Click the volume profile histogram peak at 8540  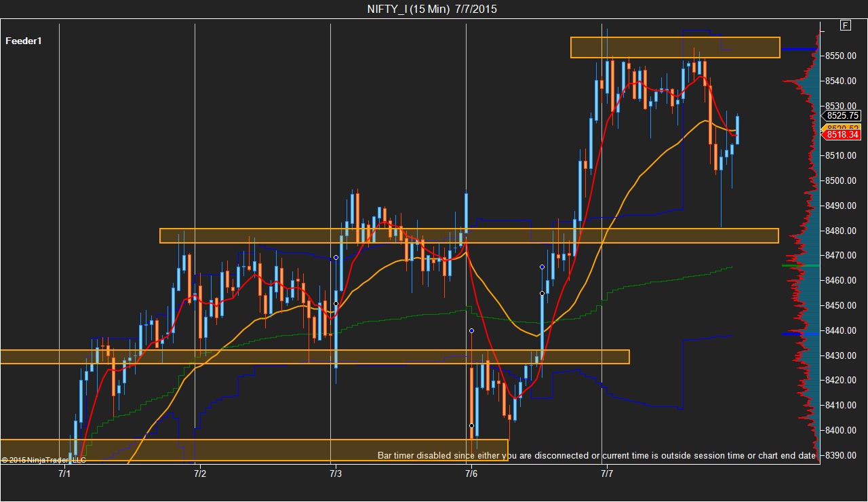coord(800,81)
